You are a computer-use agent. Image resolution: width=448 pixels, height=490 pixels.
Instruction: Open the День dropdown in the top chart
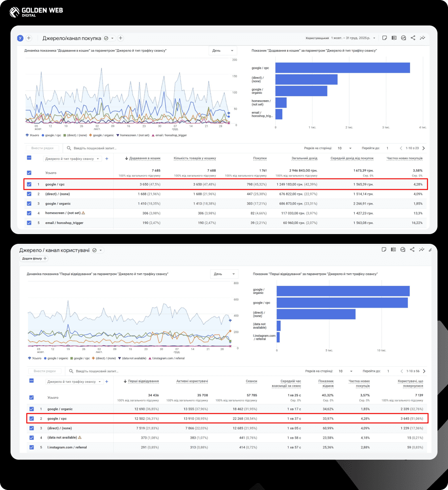223,51
